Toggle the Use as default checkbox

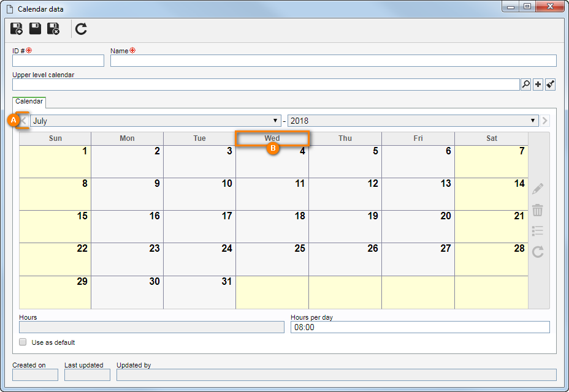click(x=23, y=342)
